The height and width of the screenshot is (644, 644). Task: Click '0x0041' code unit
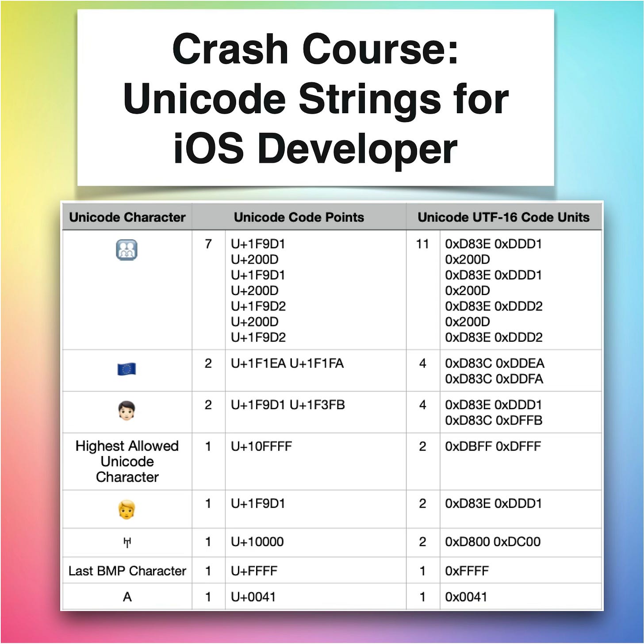coord(466,597)
